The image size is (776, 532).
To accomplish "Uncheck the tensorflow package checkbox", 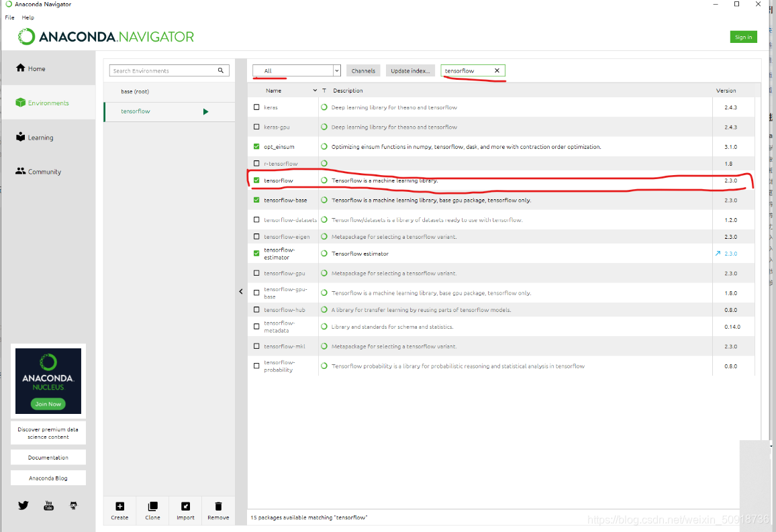I will 256,180.
